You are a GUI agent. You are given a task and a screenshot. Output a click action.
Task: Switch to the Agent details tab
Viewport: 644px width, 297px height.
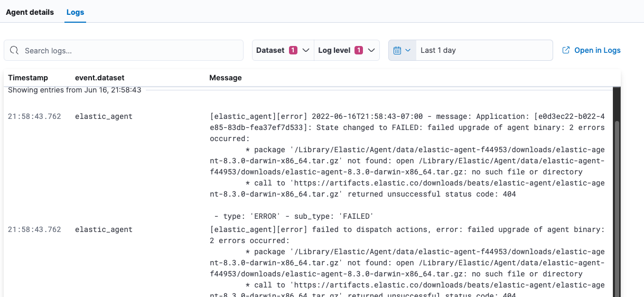click(30, 12)
